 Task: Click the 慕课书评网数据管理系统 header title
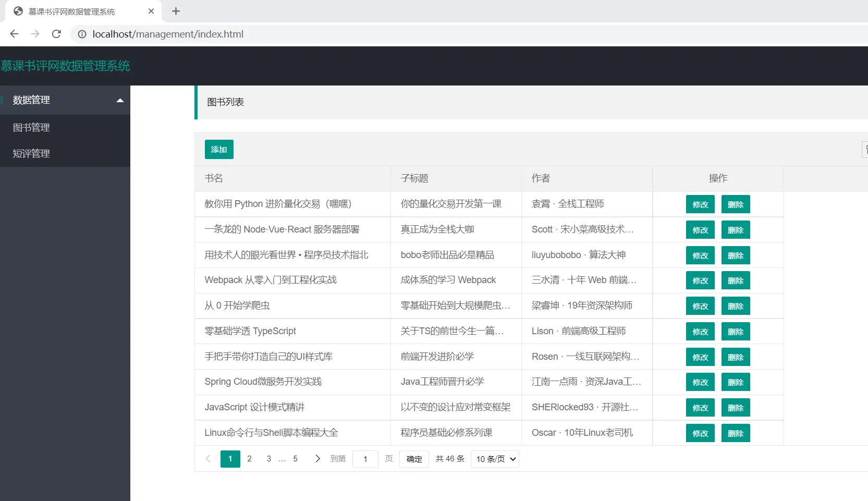click(x=65, y=66)
